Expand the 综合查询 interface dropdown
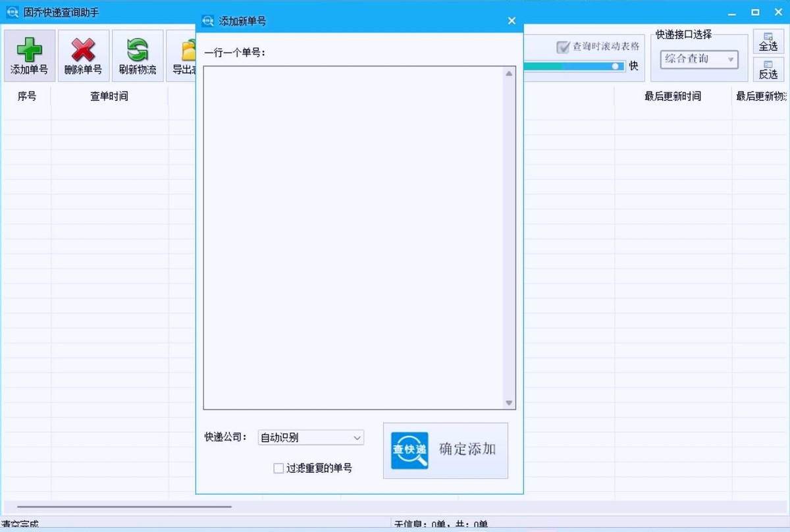790x532 pixels. 699,59
